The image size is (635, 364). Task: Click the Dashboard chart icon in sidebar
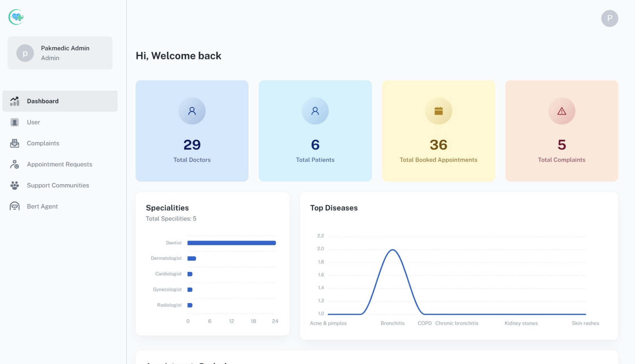(15, 101)
